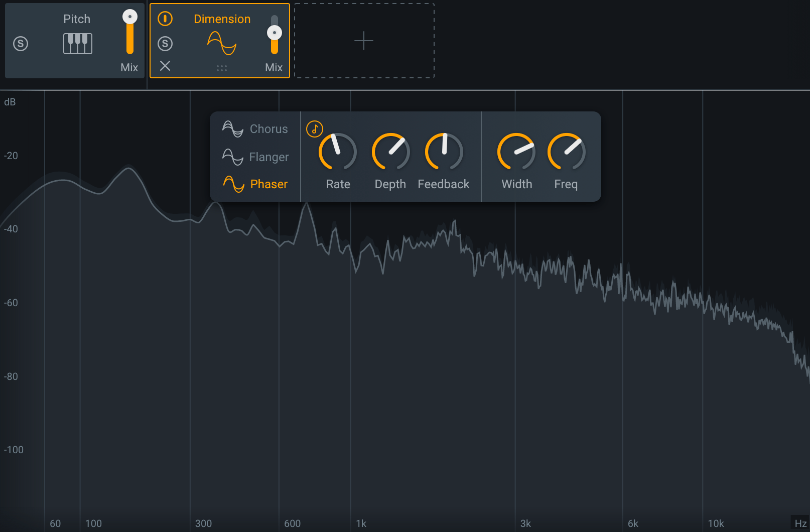This screenshot has width=810, height=532.
Task: Click the Width knob
Action: point(516,152)
